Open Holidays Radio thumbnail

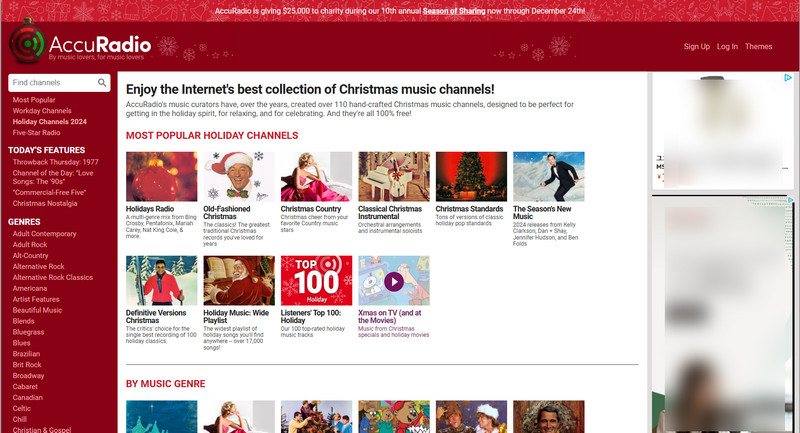point(162,176)
